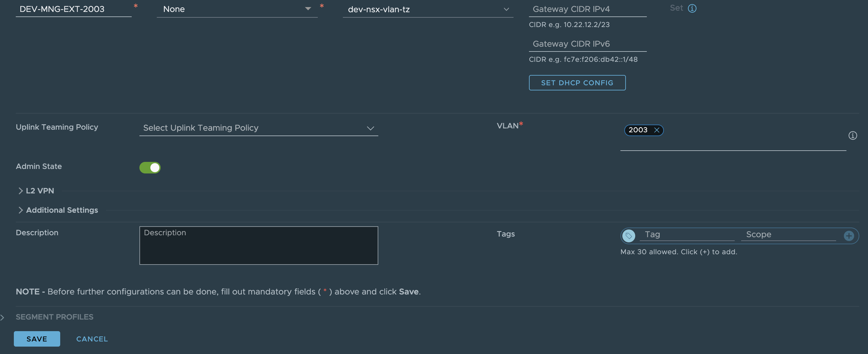Toggle the Admin State switch
Screen dimensions: 868x354
[x=150, y=167]
